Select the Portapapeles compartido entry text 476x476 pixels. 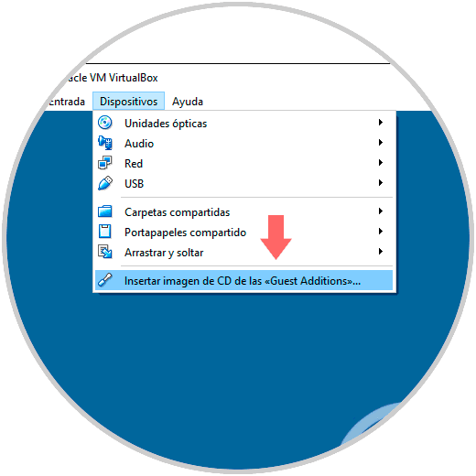(185, 233)
